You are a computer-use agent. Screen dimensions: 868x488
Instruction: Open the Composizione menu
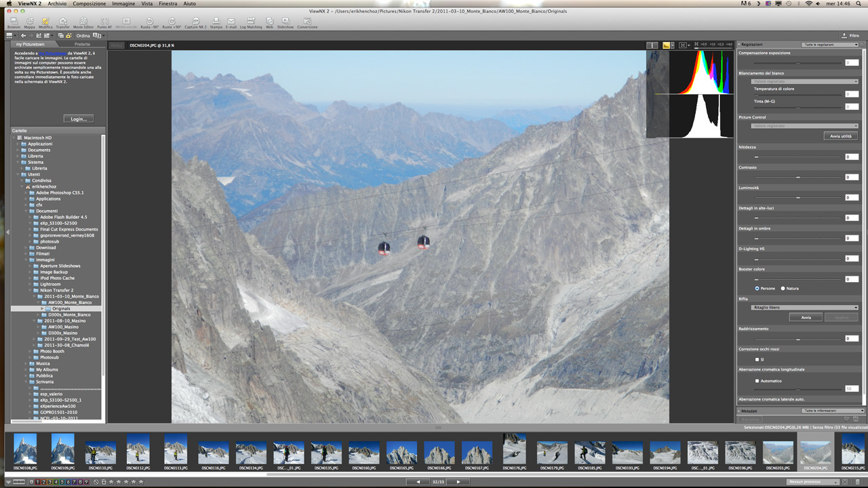90,3
